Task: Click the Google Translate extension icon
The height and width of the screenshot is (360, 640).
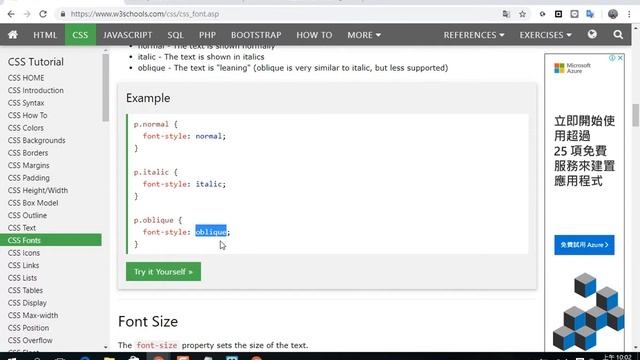Action: [x=590, y=14]
